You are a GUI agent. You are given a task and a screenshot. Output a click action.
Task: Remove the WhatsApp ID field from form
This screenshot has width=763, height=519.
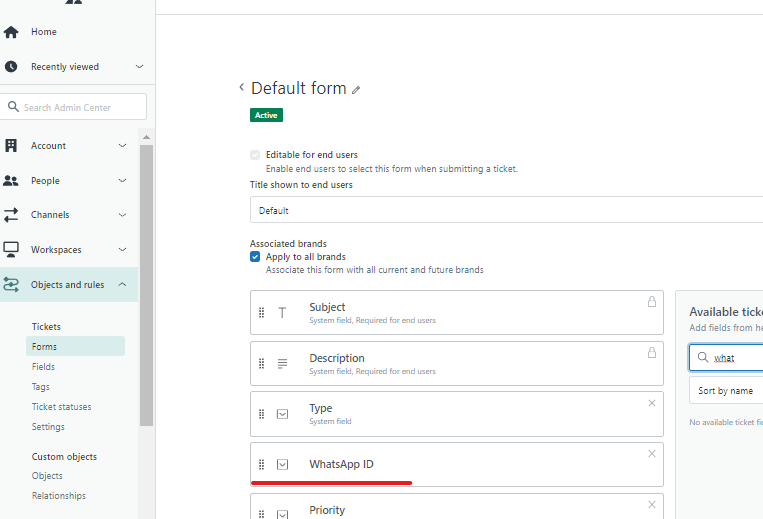pyautogui.click(x=652, y=453)
